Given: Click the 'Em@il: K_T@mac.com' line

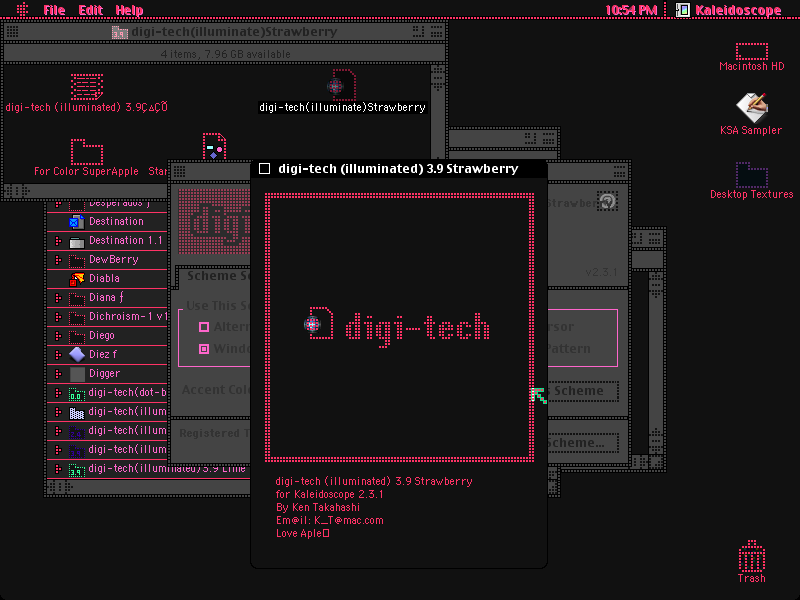Looking at the screenshot, I should coord(330,520).
